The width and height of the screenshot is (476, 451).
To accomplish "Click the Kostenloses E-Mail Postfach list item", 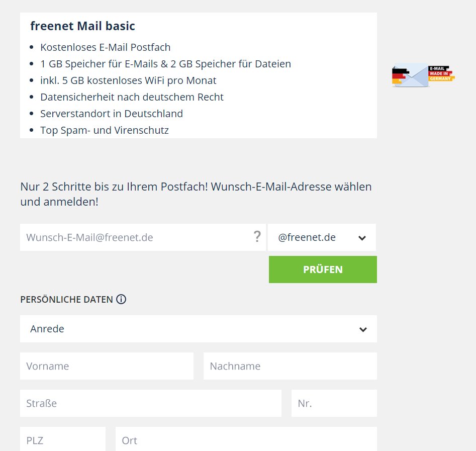I will (106, 47).
